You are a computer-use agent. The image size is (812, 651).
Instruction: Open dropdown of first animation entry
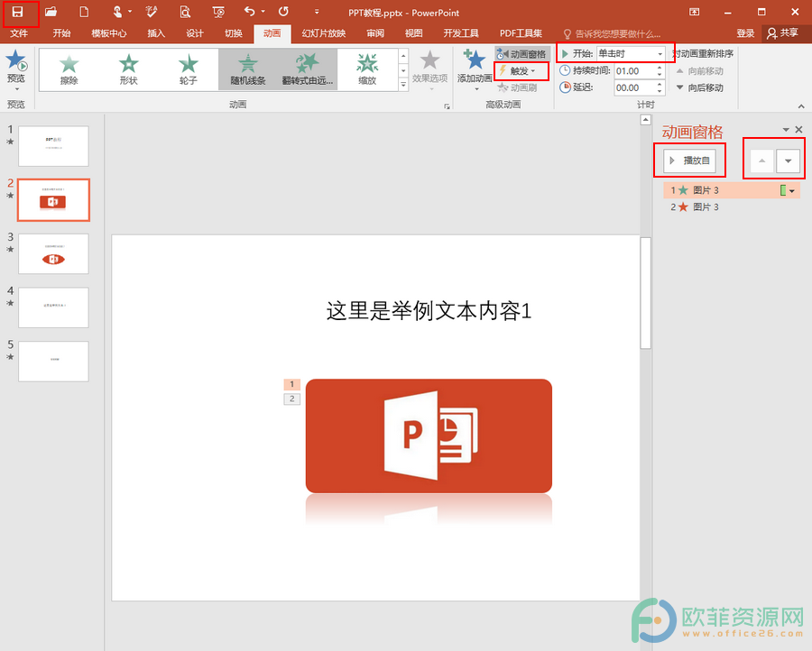[x=792, y=191]
